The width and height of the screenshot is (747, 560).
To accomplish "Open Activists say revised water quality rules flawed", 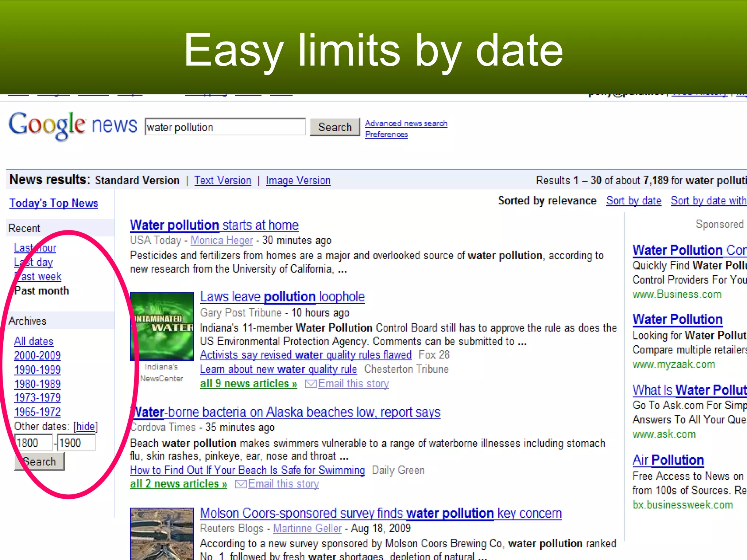I will click(306, 355).
